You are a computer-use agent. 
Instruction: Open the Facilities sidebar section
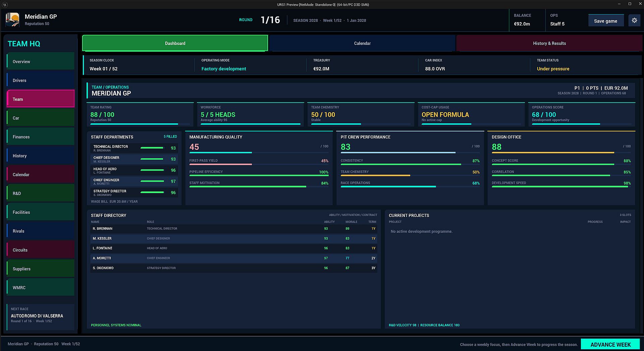pyautogui.click(x=41, y=212)
